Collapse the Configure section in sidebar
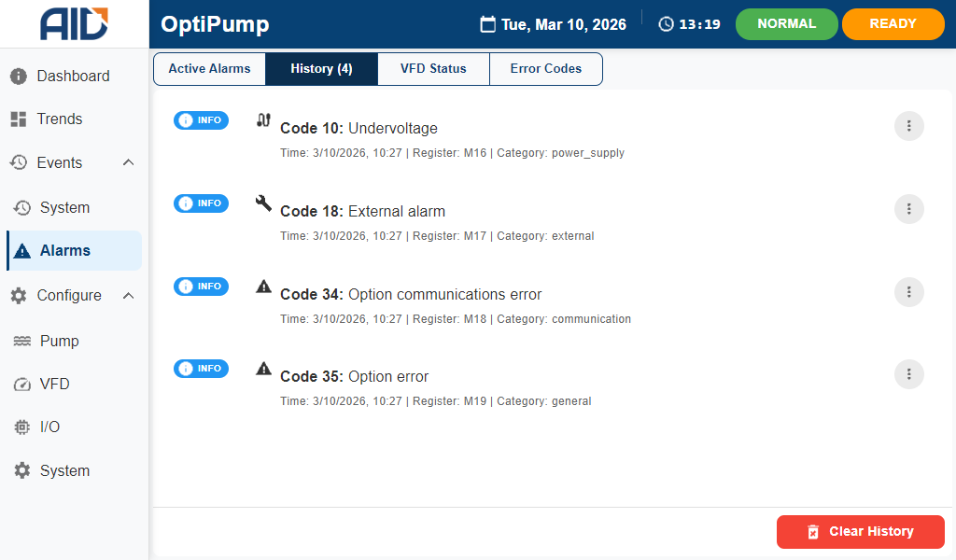 click(129, 295)
